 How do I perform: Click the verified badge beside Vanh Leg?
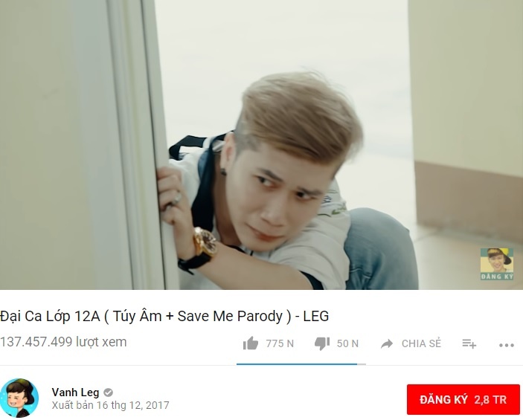(x=108, y=392)
